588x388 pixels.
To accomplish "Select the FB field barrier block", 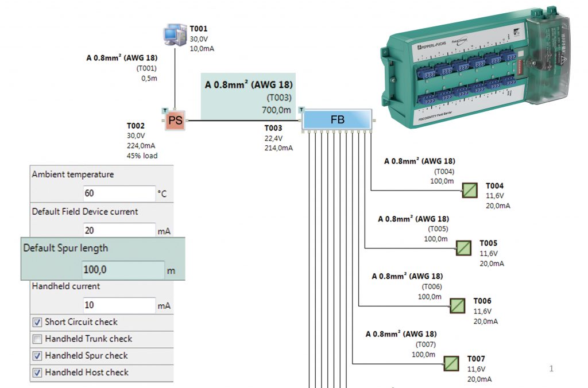I will click(338, 119).
